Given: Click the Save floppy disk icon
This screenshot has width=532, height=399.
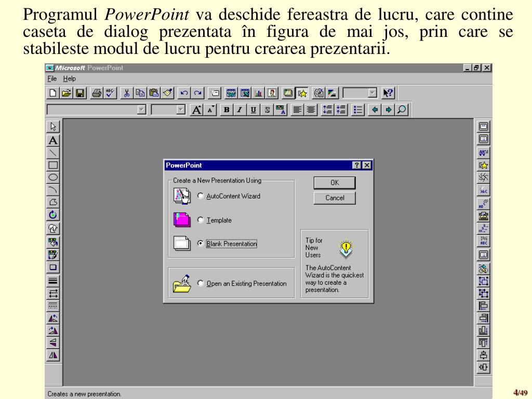Looking at the screenshot, I should coord(80,93).
